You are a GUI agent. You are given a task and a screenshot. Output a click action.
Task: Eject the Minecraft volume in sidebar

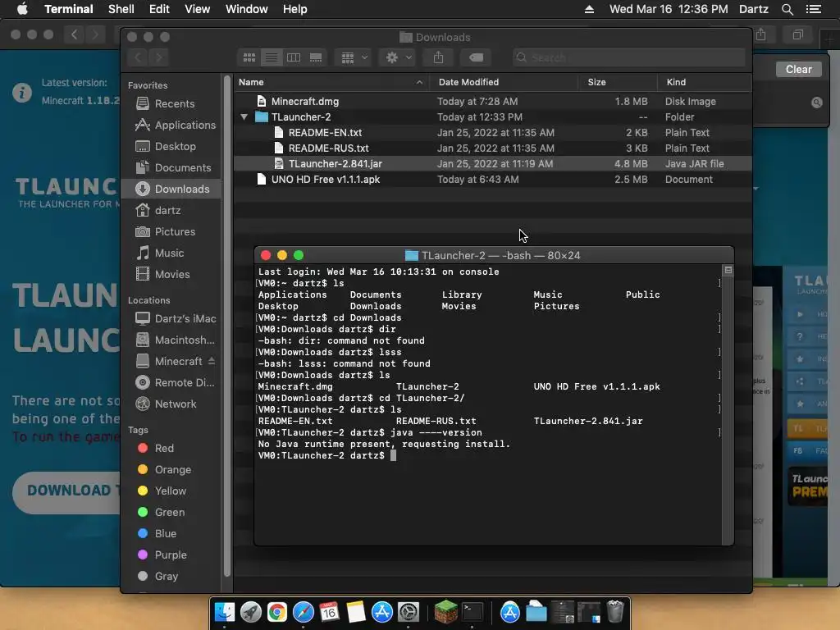click(212, 361)
